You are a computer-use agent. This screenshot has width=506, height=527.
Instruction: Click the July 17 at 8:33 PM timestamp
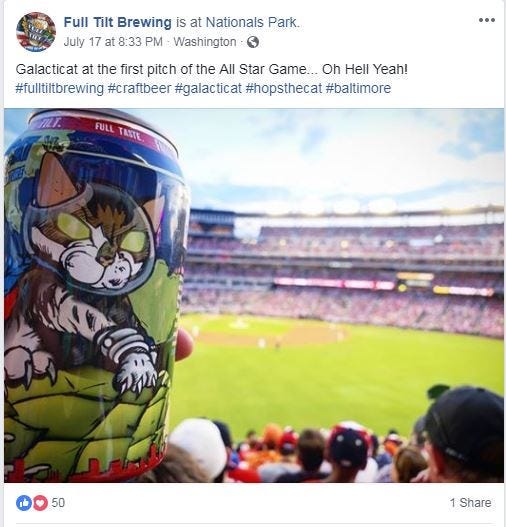[x=113, y=42]
